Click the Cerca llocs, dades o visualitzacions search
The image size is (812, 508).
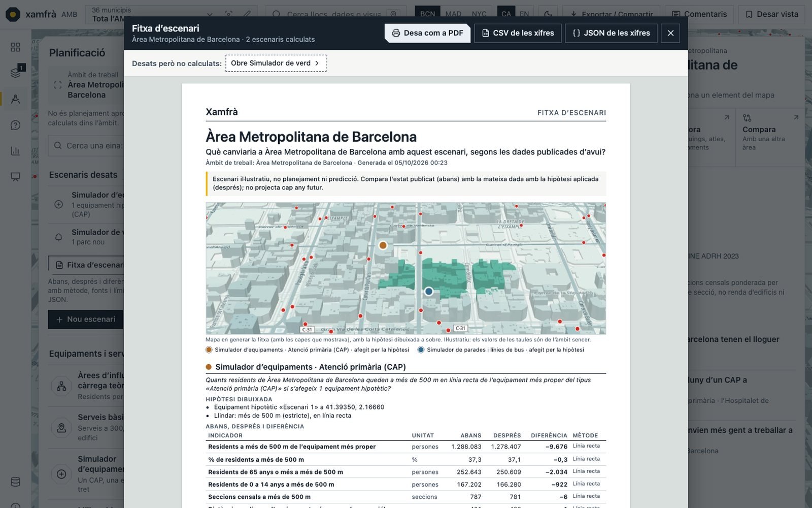(336, 14)
